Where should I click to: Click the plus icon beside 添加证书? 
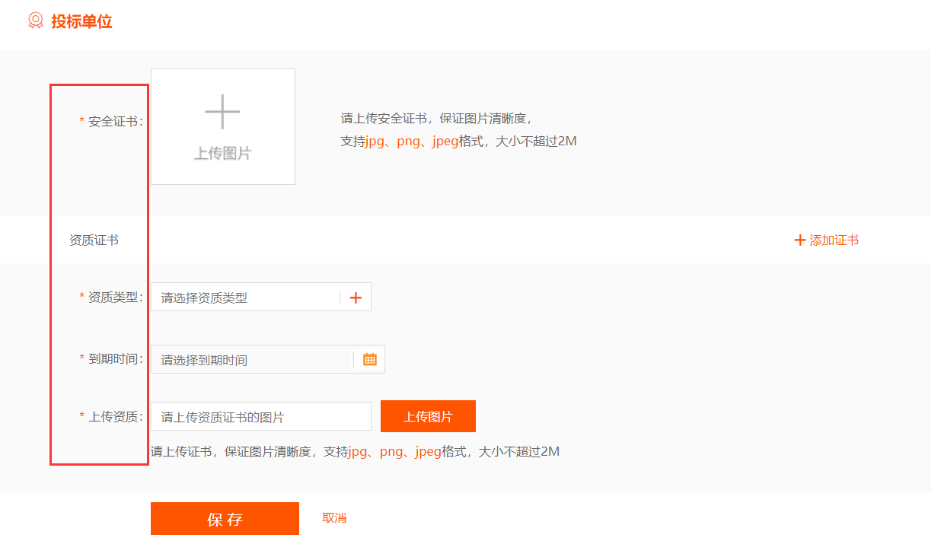pyautogui.click(x=799, y=240)
